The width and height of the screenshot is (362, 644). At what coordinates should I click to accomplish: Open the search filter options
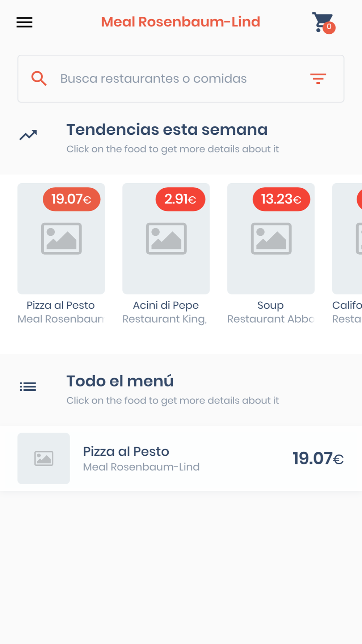pos(318,79)
